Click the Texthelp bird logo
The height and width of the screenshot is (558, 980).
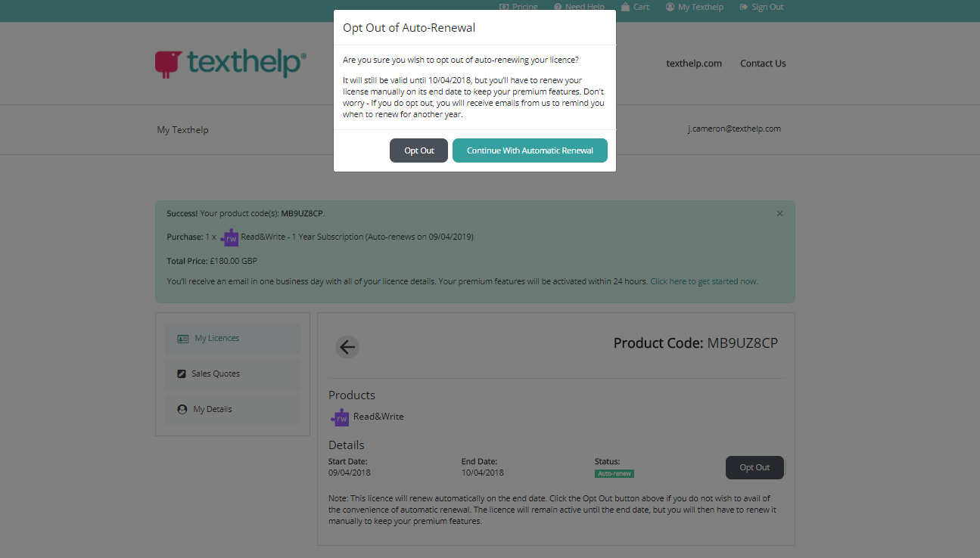coord(168,64)
